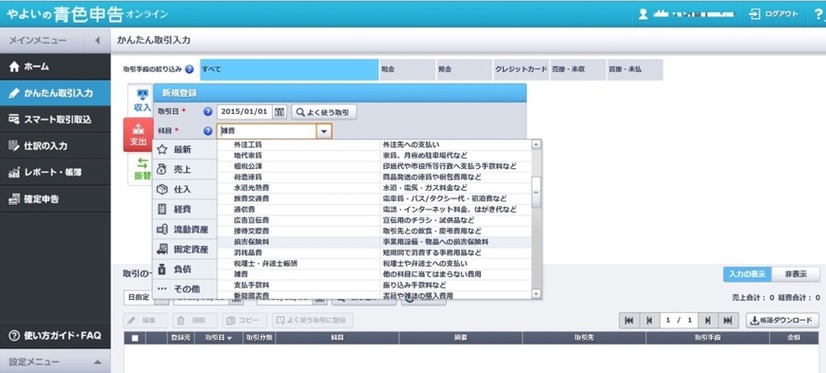This screenshot has height=373, width=826.
Task: Expand the 設定メニュー section
Action: click(x=55, y=362)
